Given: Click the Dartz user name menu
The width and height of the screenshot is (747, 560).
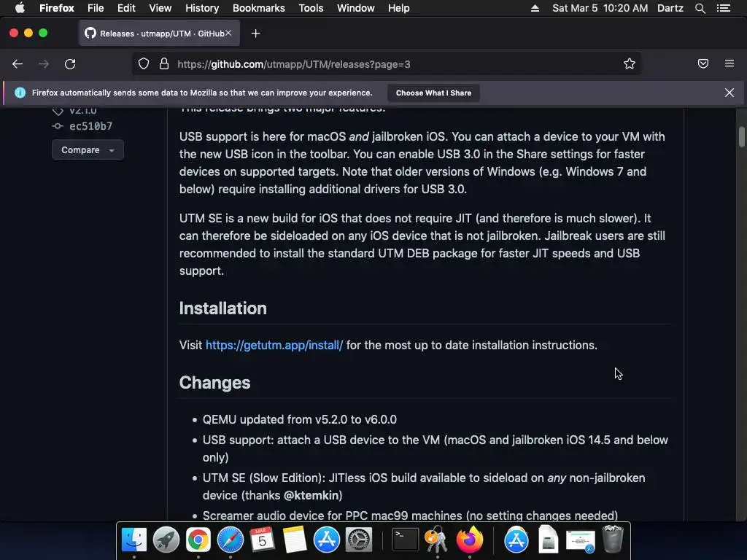Looking at the screenshot, I should coord(670,8).
